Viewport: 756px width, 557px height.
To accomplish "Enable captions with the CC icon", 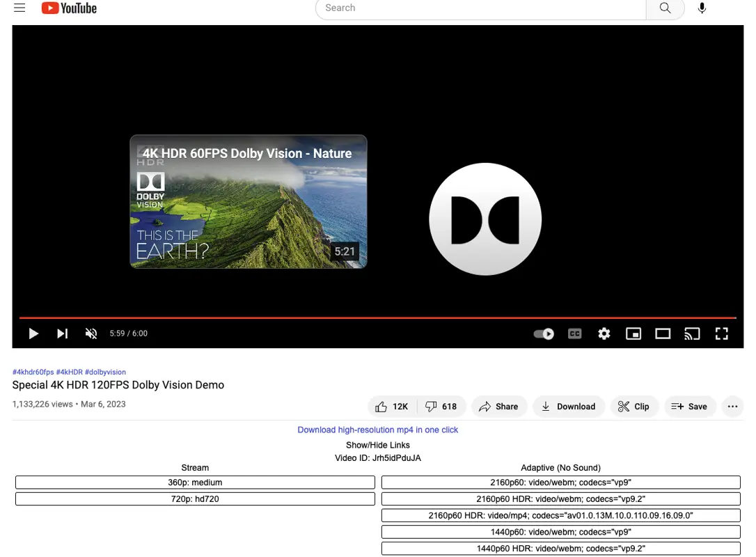I will point(574,334).
